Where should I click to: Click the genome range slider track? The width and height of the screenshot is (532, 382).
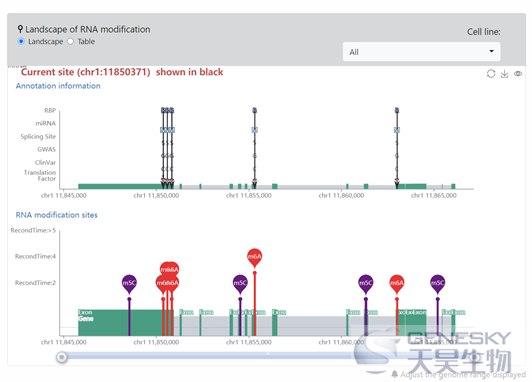click(x=268, y=356)
